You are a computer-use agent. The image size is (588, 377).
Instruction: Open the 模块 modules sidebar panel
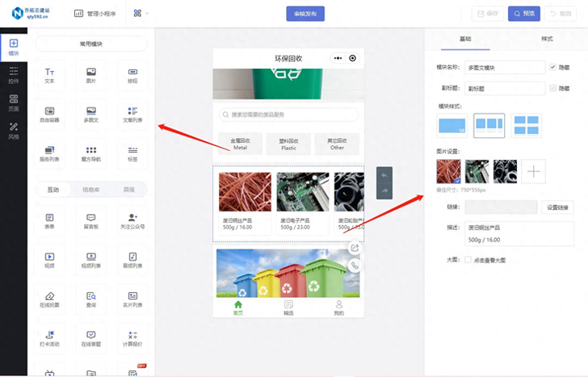point(14,48)
